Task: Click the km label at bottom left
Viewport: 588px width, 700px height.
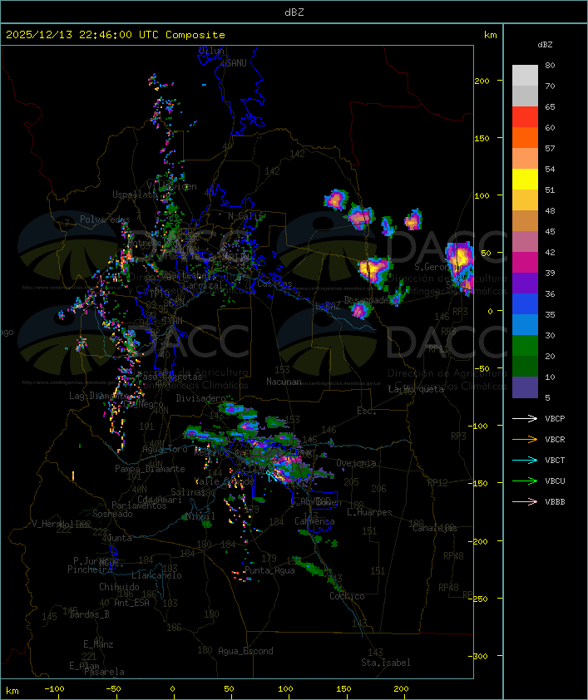Action: (x=12, y=691)
